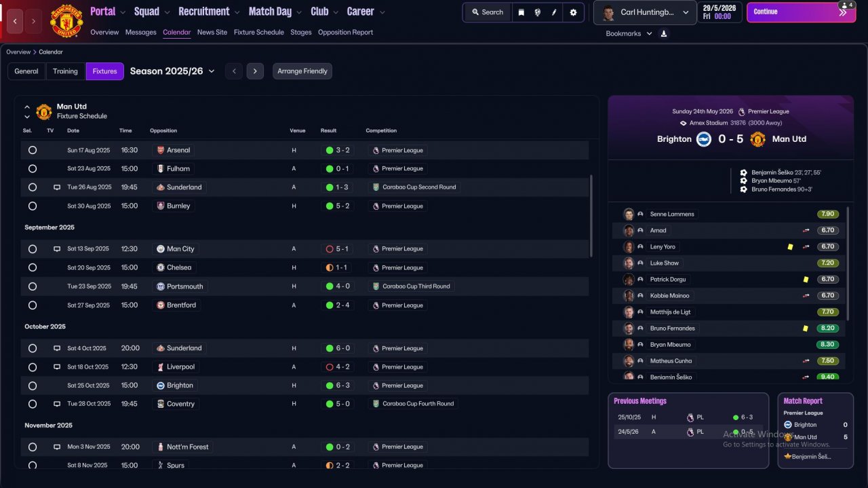
Task: Click the Manchester United club crest
Action: tap(66, 21)
